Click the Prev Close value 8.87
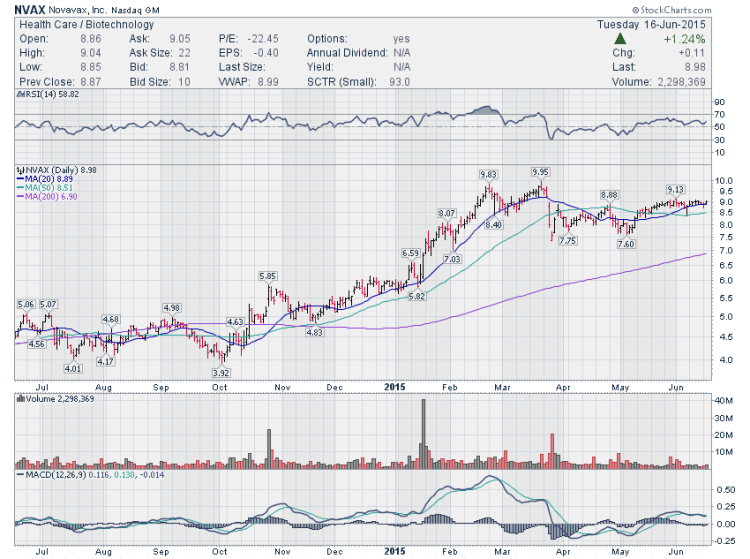 pyautogui.click(x=90, y=82)
